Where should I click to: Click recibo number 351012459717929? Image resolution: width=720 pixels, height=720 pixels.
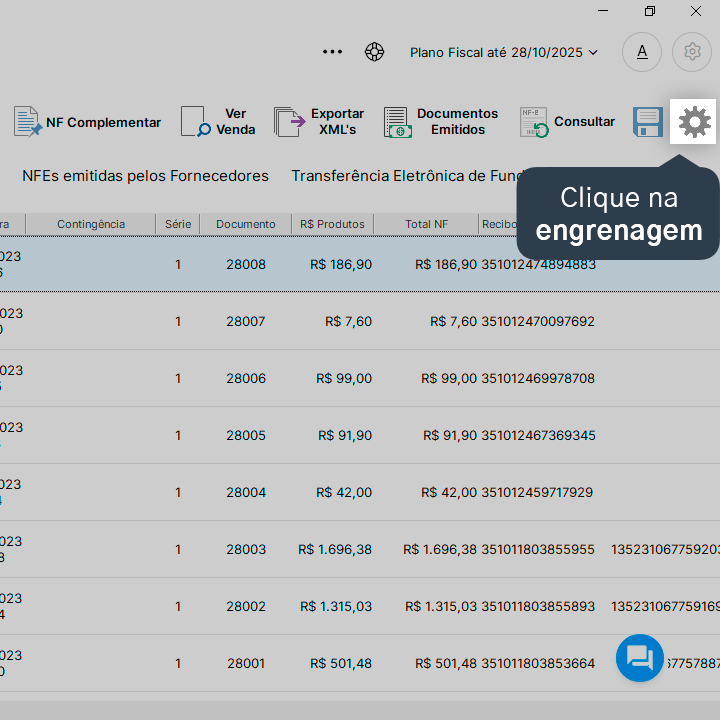(x=537, y=492)
